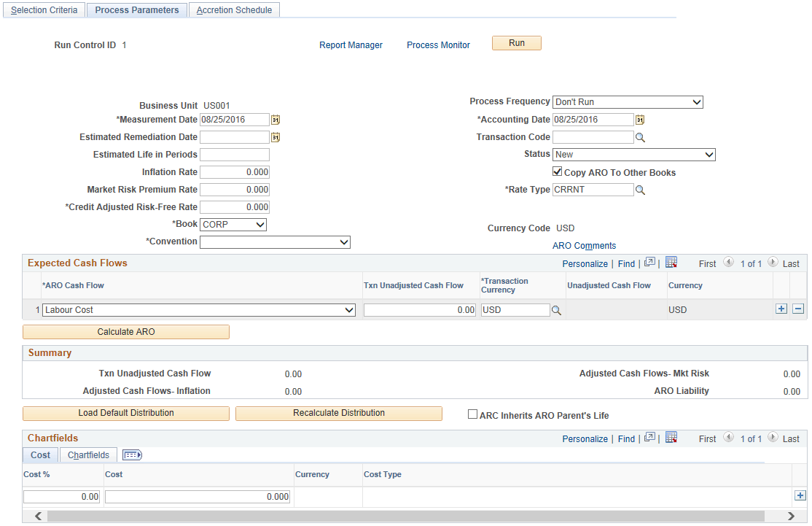Open the Process Frequency dropdown
Image resolution: width=812 pixels, height=526 pixels.
(x=696, y=101)
